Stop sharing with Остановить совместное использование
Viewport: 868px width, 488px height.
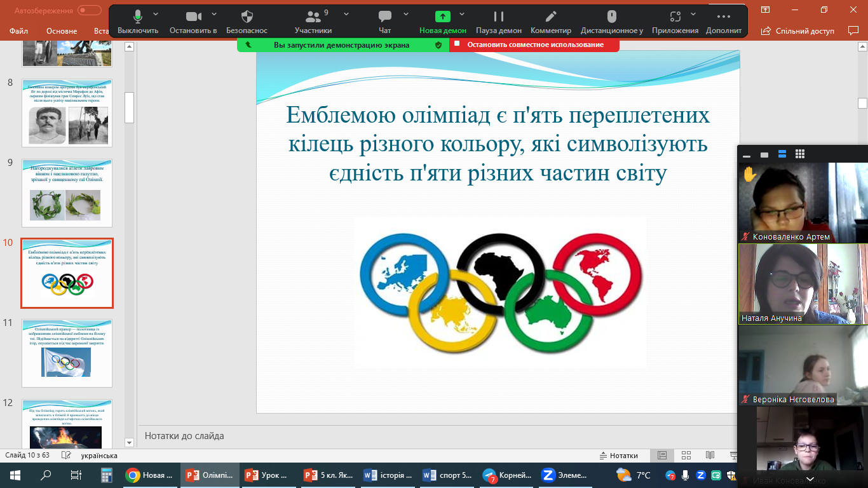(534, 45)
